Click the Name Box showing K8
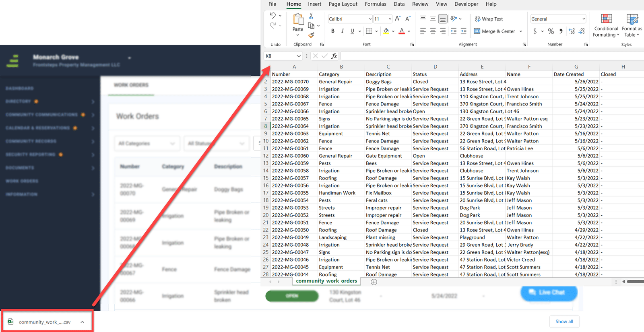Image resolution: width=644 pixels, height=332 pixels. point(283,56)
